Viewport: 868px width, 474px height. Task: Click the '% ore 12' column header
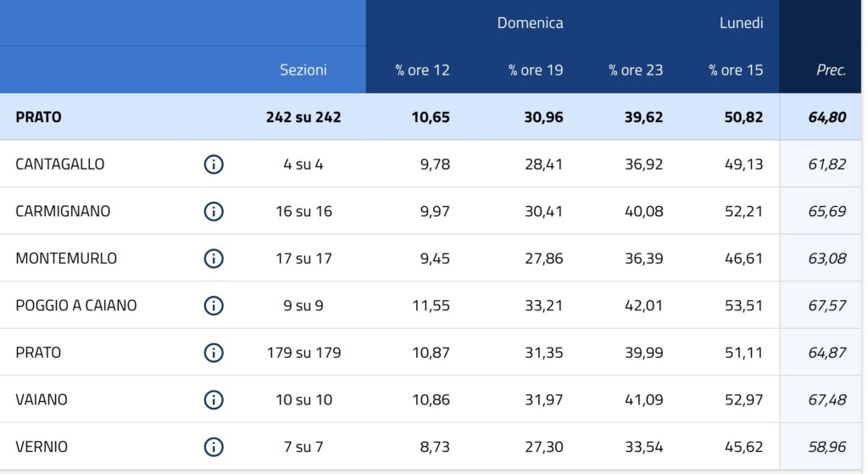pos(422,70)
